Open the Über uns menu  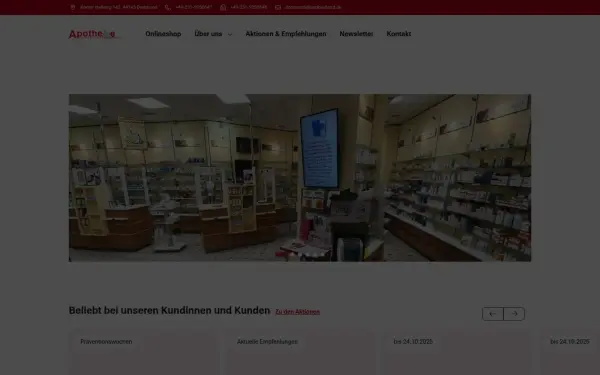tap(208, 34)
